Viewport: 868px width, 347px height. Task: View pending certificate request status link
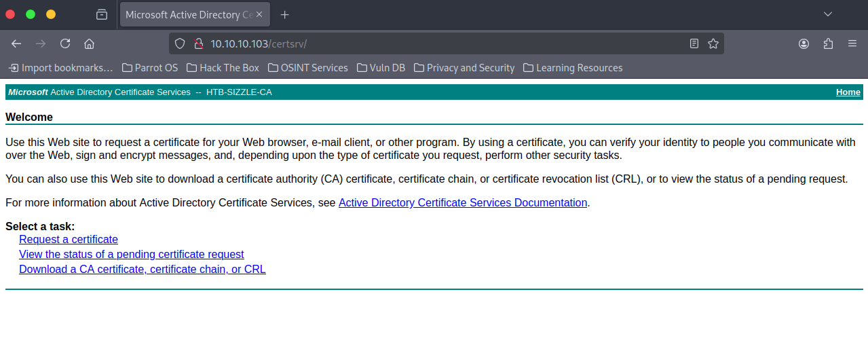[x=132, y=254]
